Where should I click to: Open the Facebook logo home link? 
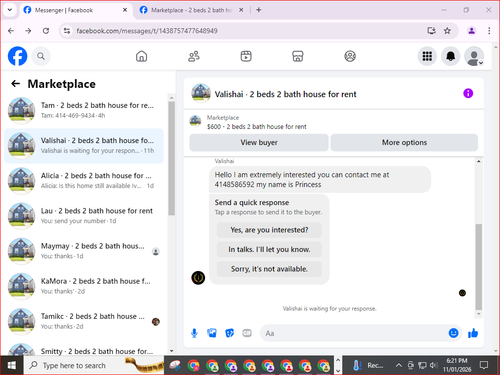pyautogui.click(x=17, y=56)
